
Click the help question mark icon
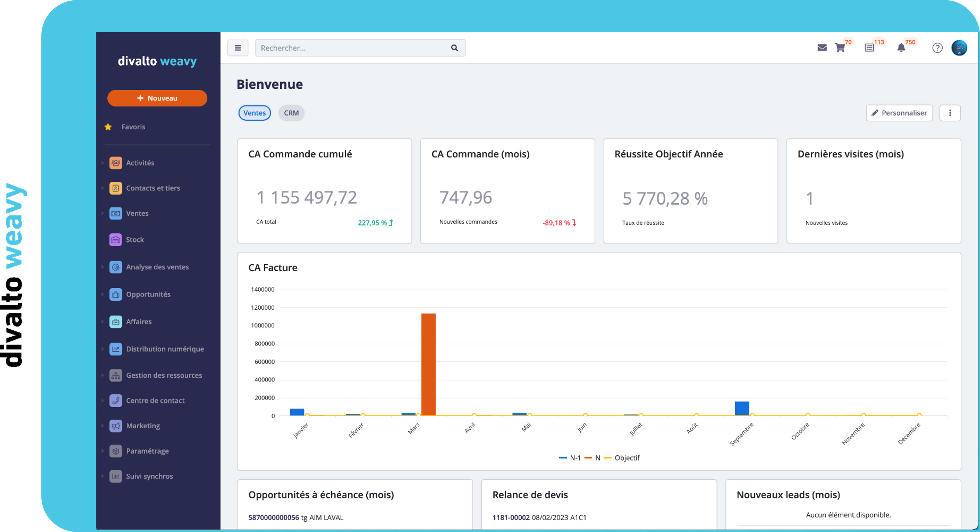click(937, 48)
